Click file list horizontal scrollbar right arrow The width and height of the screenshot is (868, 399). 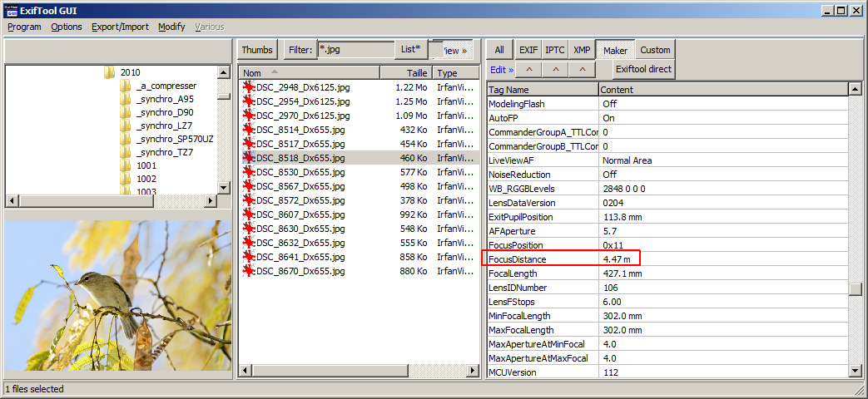coord(473,370)
